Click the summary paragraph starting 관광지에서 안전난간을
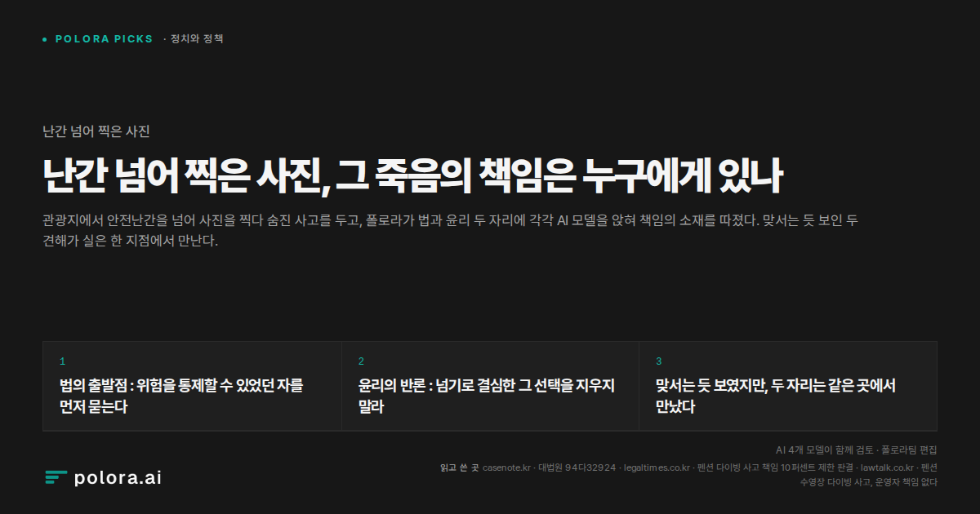Viewport: 980px width, 514px height. pyautogui.click(x=450, y=231)
